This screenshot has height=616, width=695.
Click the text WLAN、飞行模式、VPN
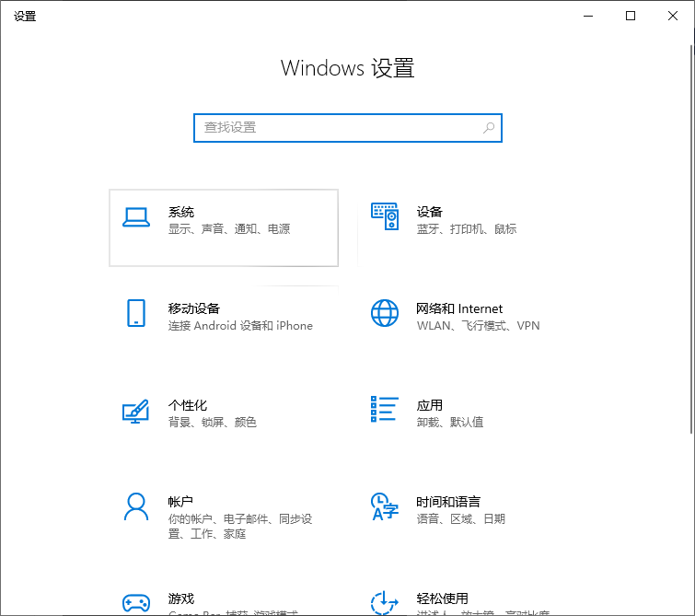[479, 326]
